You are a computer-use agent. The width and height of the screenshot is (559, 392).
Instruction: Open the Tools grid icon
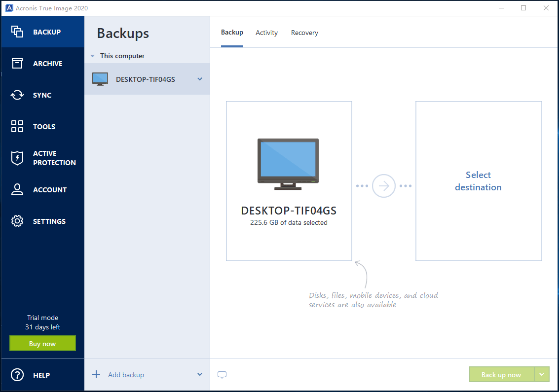tap(17, 126)
